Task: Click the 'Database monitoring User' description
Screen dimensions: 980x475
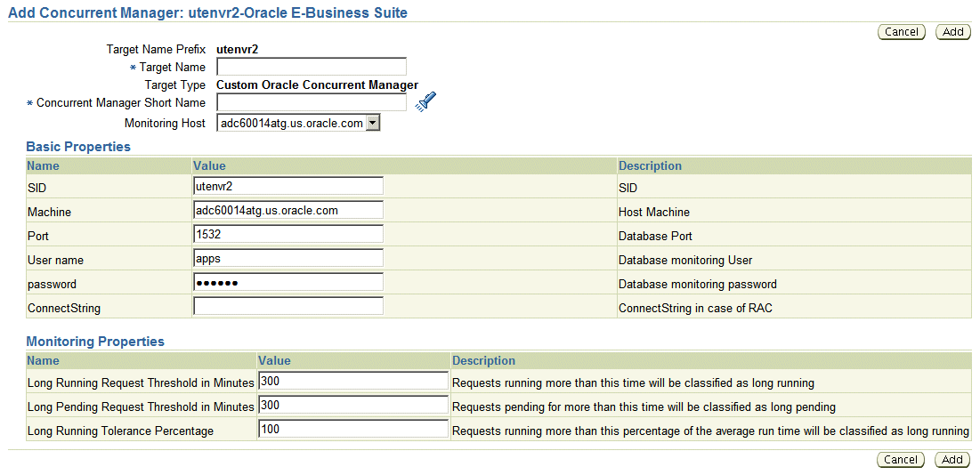Action: click(x=685, y=261)
